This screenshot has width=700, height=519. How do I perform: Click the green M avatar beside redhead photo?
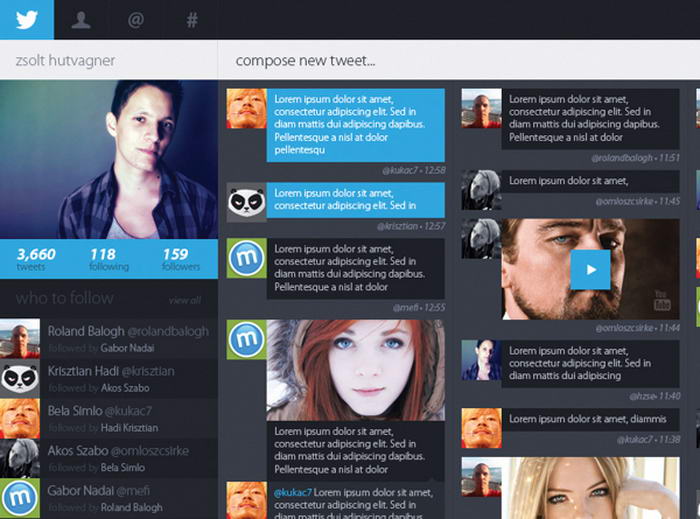[245, 339]
